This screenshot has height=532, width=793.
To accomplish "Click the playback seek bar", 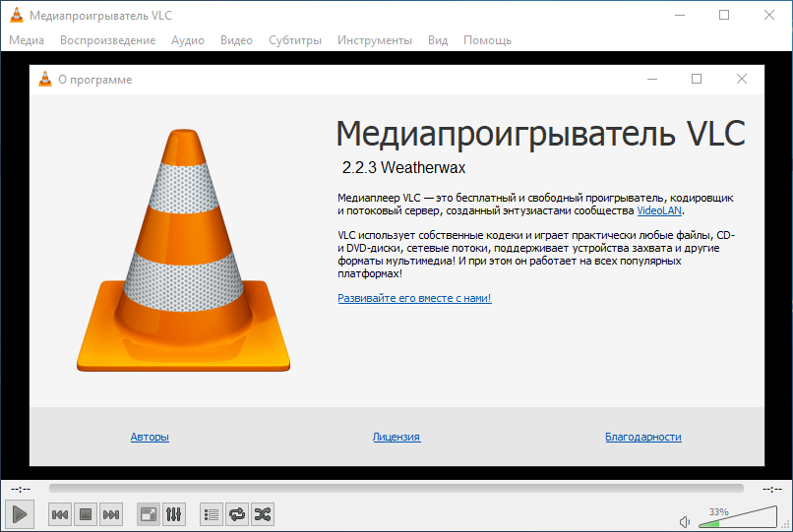I will point(396,488).
